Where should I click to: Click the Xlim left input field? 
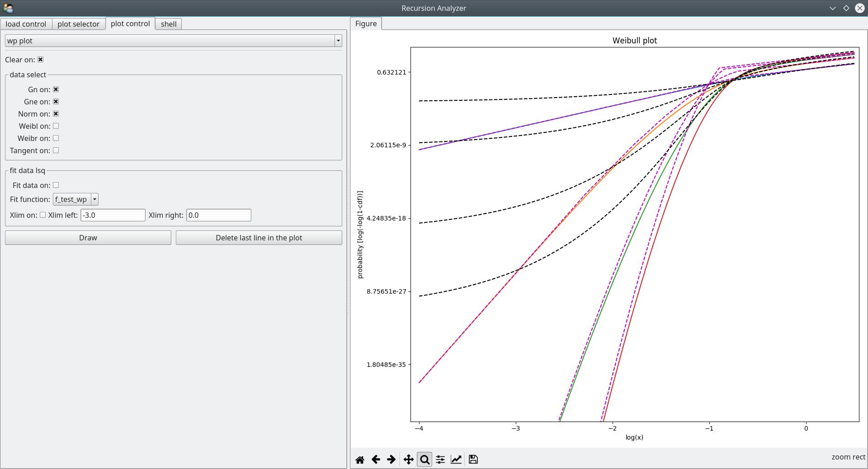[x=113, y=215]
